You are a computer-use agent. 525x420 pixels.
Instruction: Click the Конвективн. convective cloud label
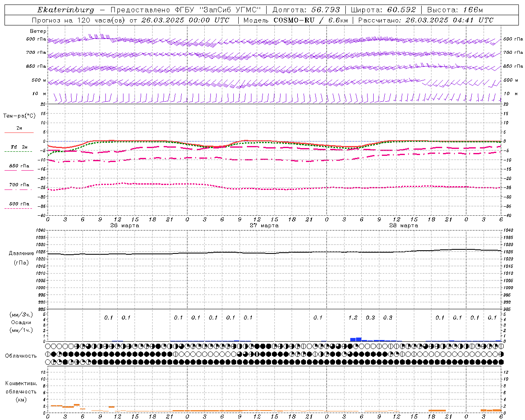21,383
